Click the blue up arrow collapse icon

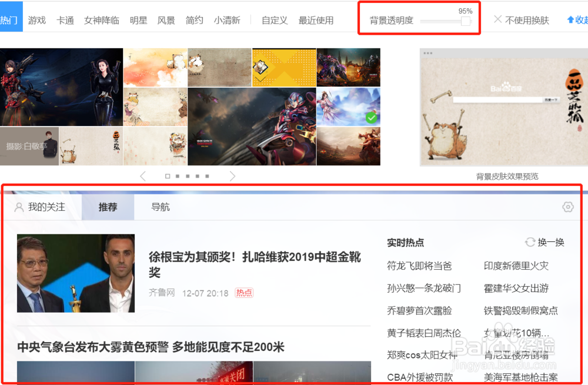coord(570,19)
